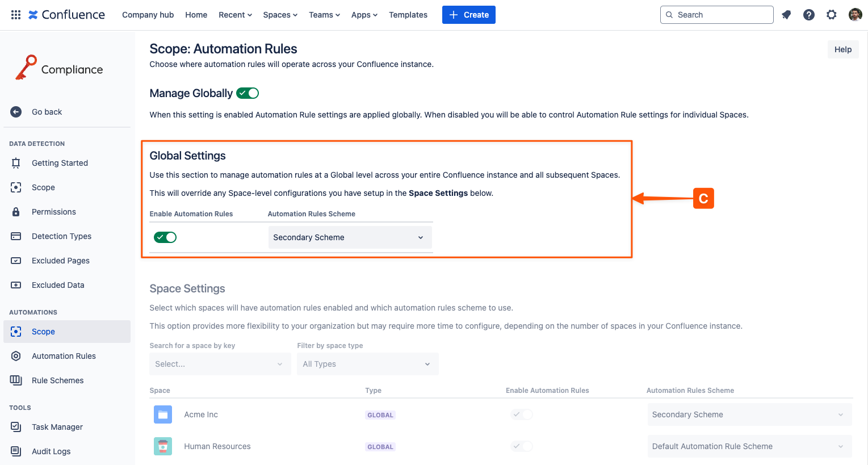Click the Go back arrow icon
Viewport: 868px width, 465px height.
16,112
